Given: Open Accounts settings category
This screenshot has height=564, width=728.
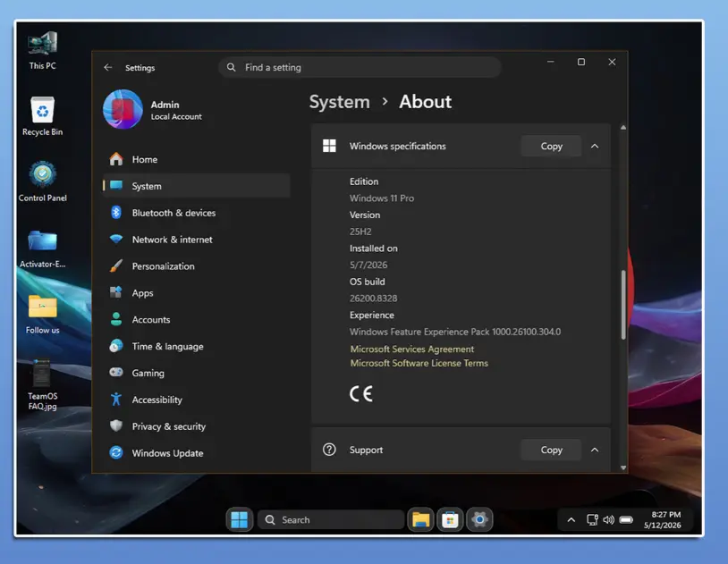Looking at the screenshot, I should 197,319.
